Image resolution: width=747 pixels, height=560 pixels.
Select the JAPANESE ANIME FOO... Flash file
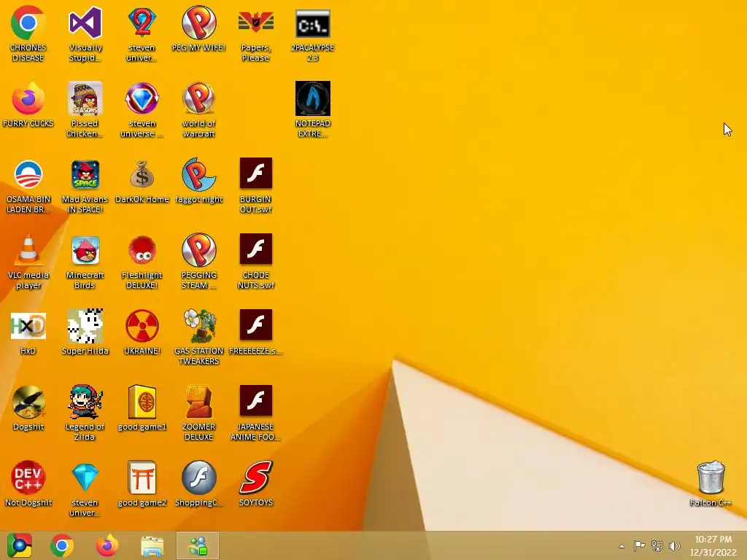(256, 400)
